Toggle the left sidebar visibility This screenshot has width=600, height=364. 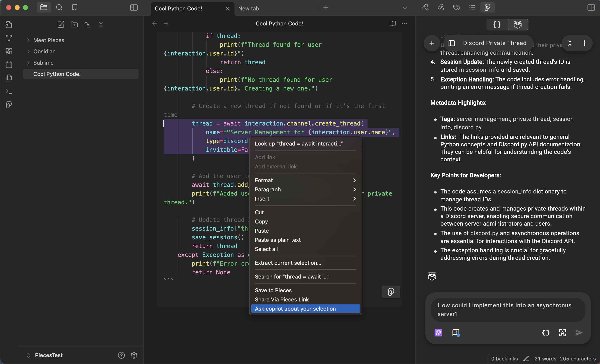tap(134, 8)
